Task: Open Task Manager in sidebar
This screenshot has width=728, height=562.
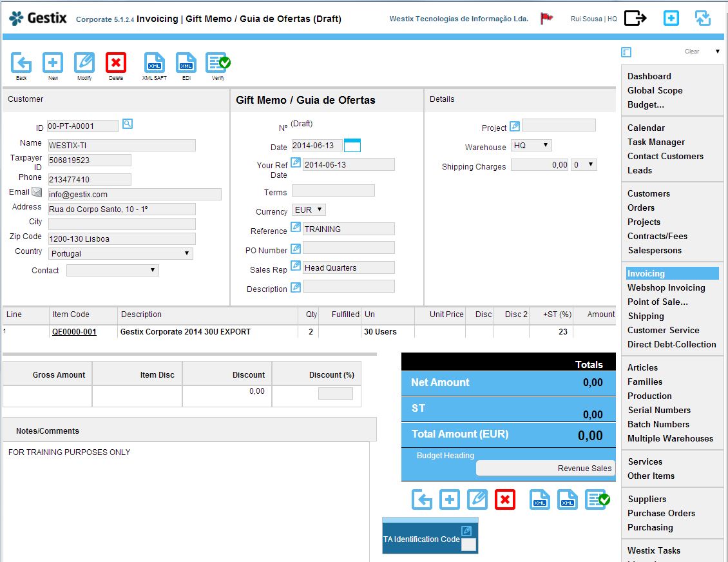Action: 656,142
